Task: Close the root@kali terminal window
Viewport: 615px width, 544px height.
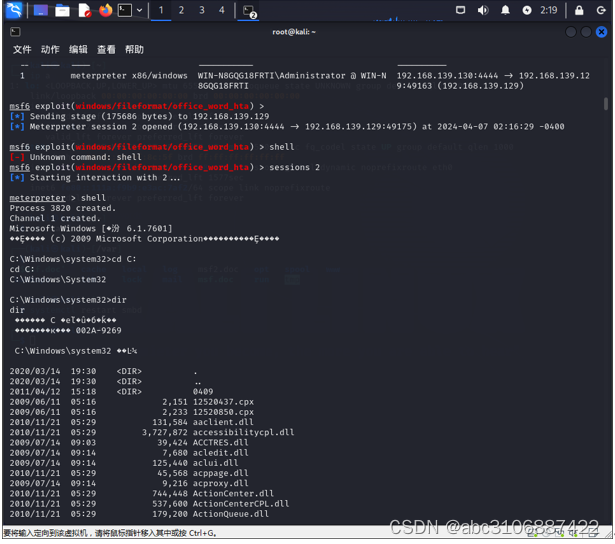Action: [601, 32]
